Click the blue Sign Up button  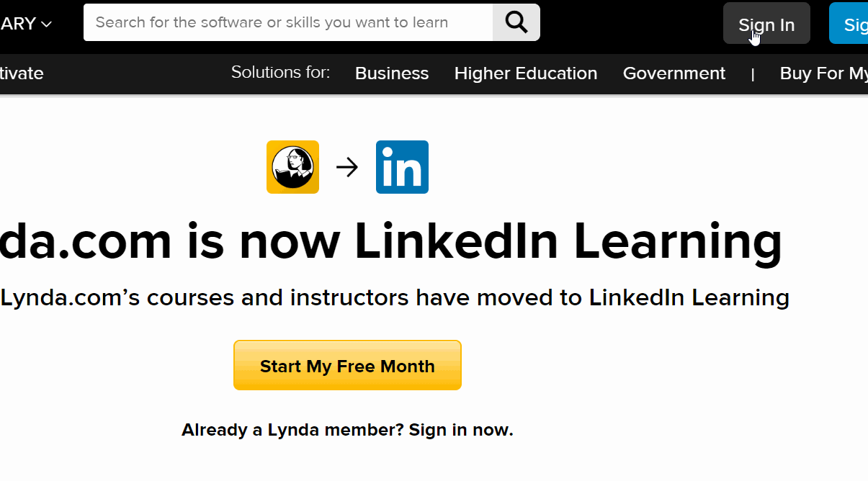(851, 24)
